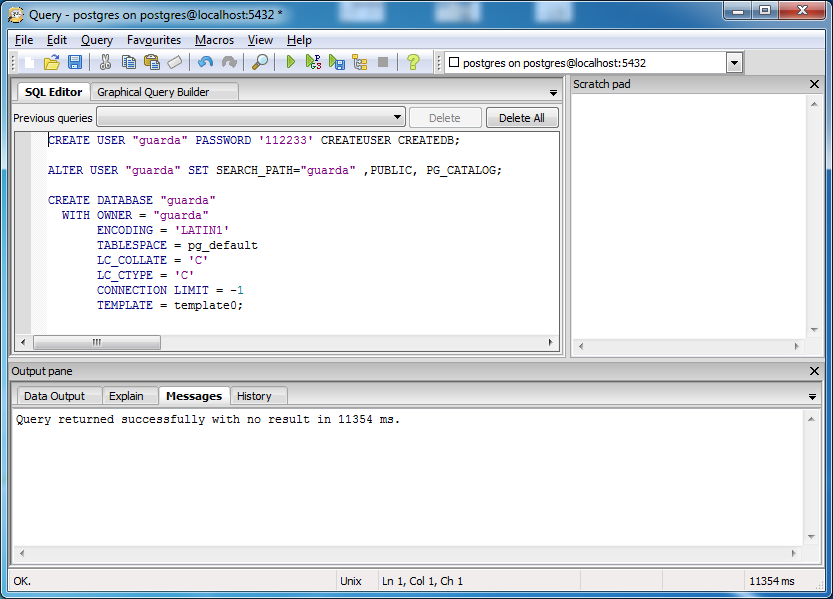Open the database connection selector dropdown
833x599 pixels.
tap(733, 61)
